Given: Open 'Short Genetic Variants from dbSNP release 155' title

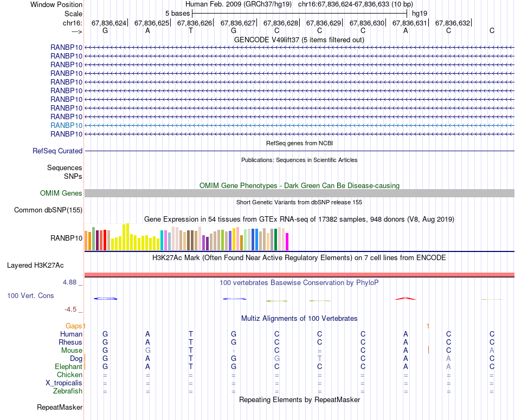Looking at the screenshot, I should click(299, 202).
